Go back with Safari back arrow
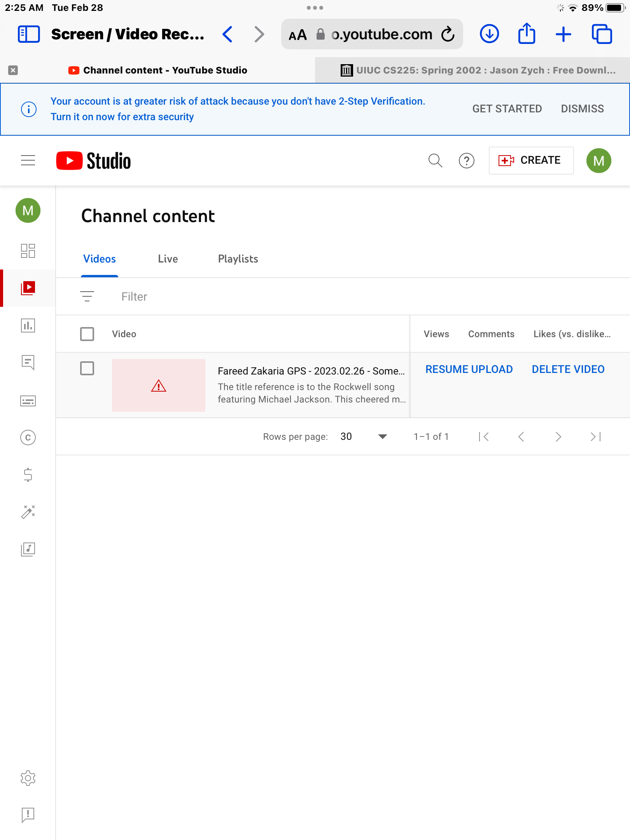Screen dimensions: 630x840 point(227,34)
